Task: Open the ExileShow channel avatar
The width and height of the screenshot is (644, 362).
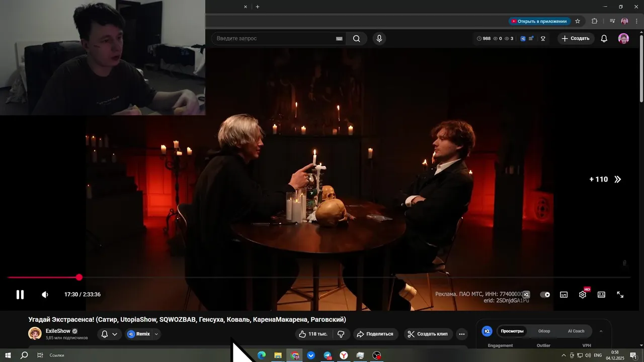Action: [x=35, y=333]
